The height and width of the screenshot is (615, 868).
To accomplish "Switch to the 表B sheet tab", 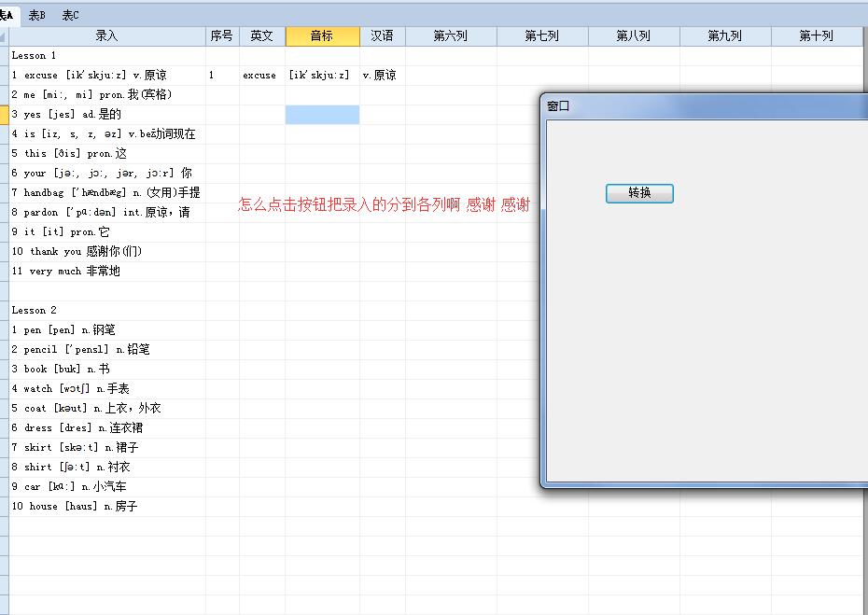I will [36, 15].
